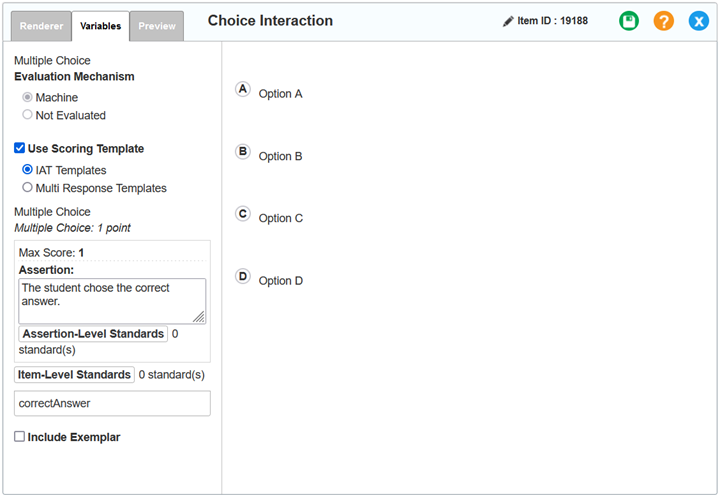Click the Evaluation Mechanism heading
The image size is (720, 496).
coord(74,77)
